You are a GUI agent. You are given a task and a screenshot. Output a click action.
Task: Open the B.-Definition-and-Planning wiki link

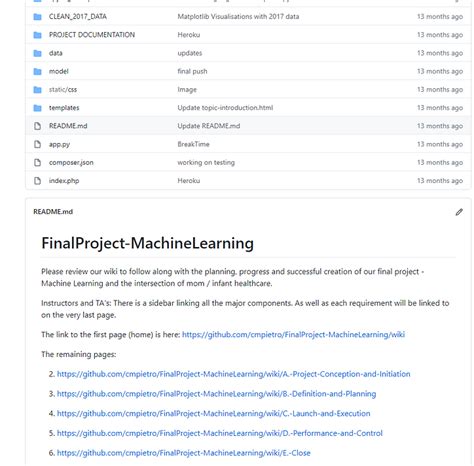pos(216,394)
